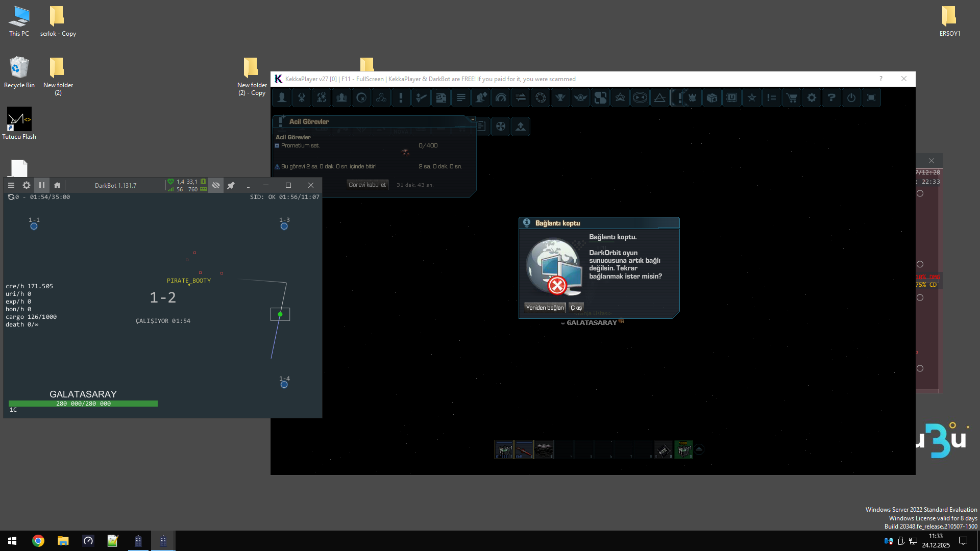Image resolution: width=980 pixels, height=551 pixels.
Task: Open the group members icon in toolbar
Action: click(x=341, y=97)
